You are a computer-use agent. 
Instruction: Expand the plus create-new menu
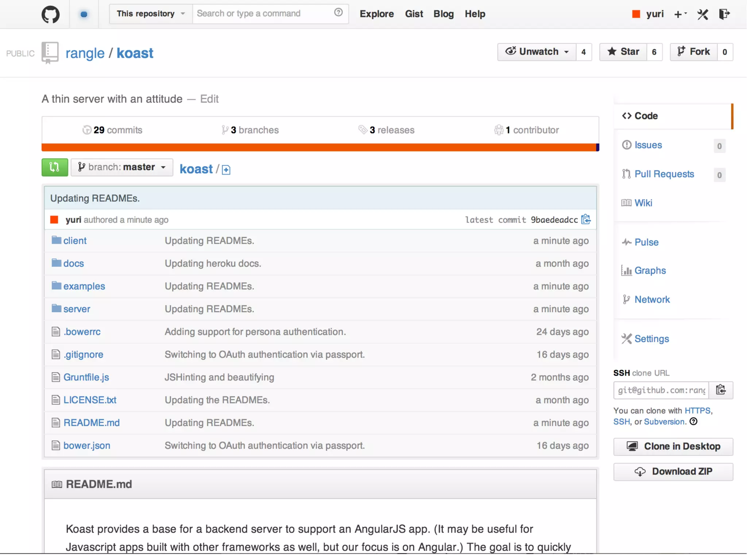tap(680, 15)
